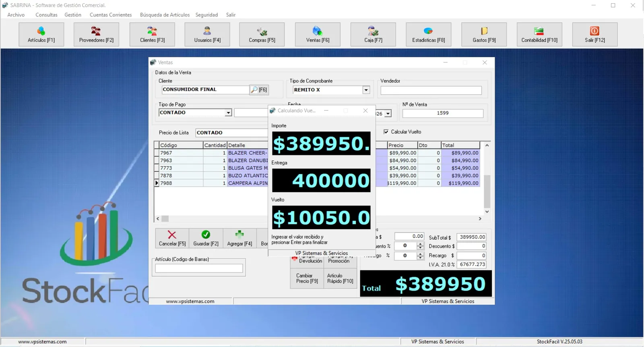The image size is (644, 347).
Task: Click the Artículo Rápido [F10] button
Action: pyautogui.click(x=340, y=278)
